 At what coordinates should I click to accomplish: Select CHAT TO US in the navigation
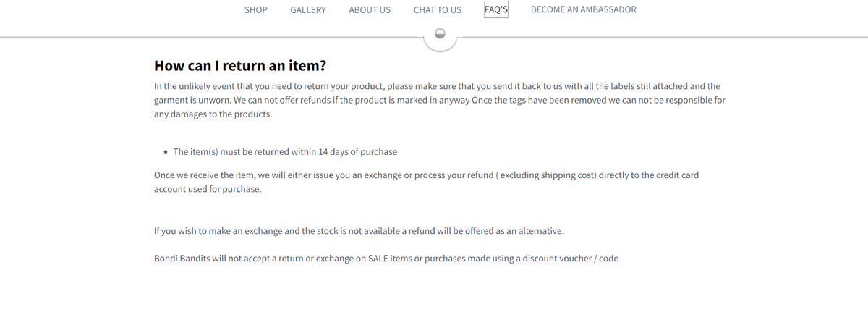pyautogui.click(x=438, y=9)
